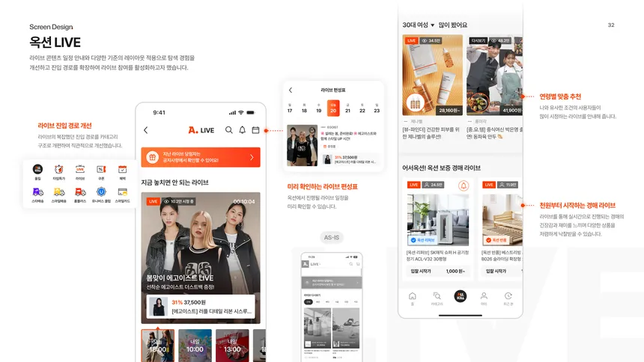Open the blue Universe Club badge icon
Image resolution: width=644 pixels, height=362 pixels.
tap(101, 191)
